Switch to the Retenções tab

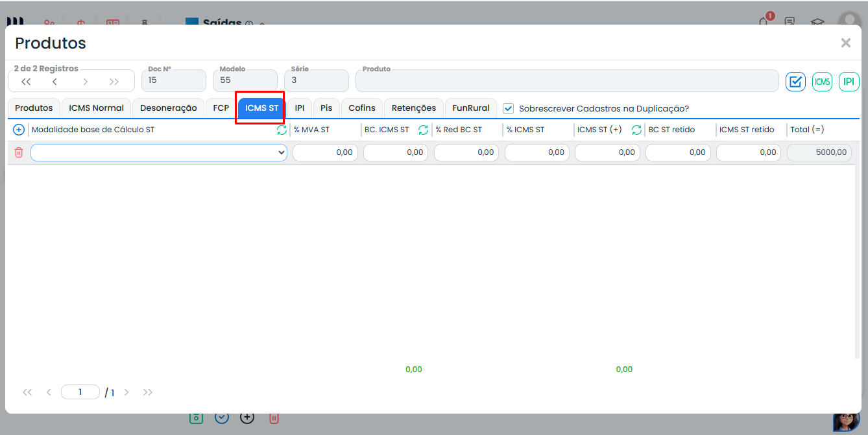click(x=414, y=108)
